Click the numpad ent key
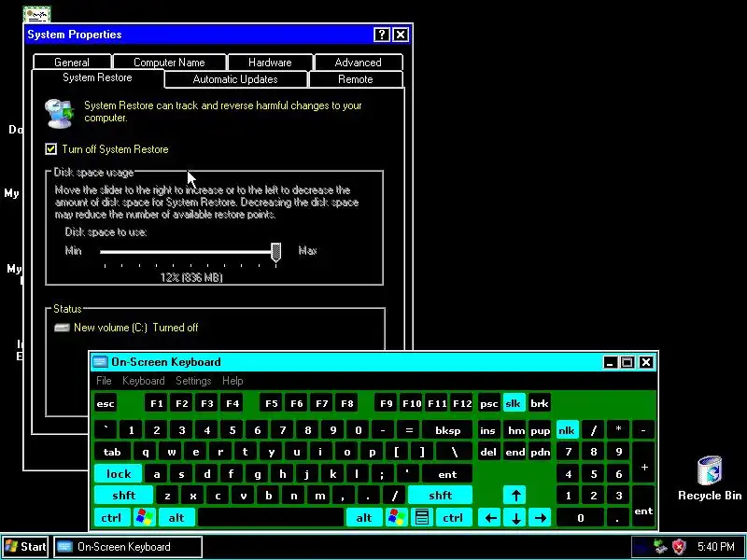Viewport: 747px width, 560px height. coord(643,507)
